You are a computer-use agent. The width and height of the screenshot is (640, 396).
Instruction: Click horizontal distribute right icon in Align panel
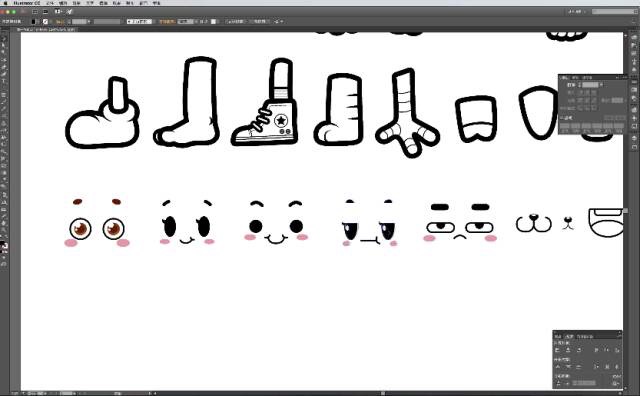tap(617, 367)
